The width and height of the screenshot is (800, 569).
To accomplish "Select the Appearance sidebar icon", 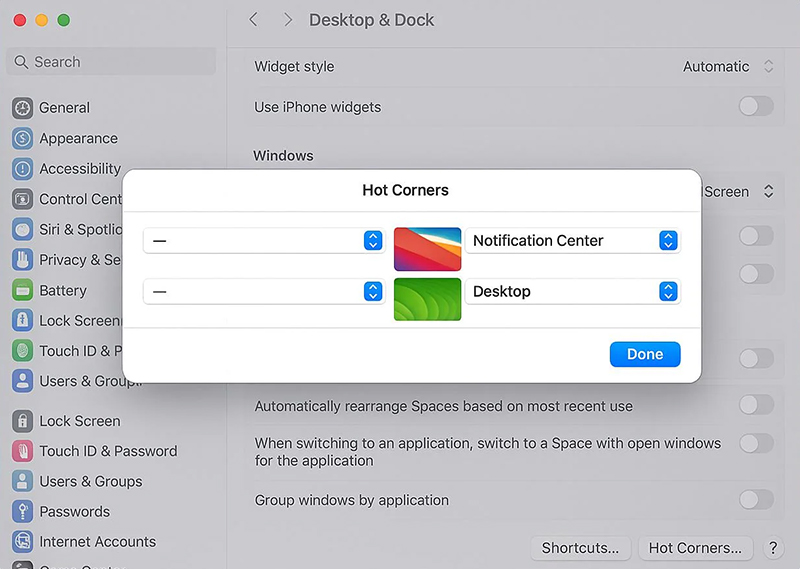I will click(22, 138).
